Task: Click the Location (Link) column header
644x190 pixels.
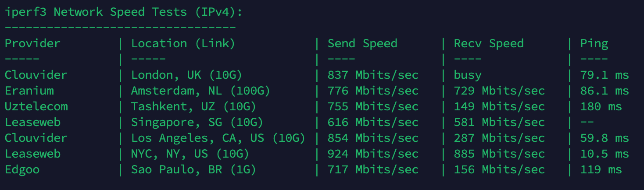Action: 183,43
